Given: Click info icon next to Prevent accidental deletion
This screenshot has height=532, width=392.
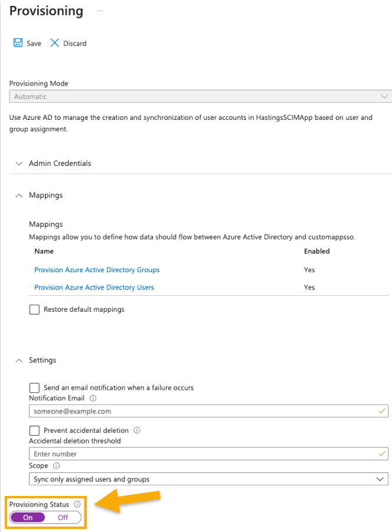Looking at the screenshot, I should [x=137, y=430].
